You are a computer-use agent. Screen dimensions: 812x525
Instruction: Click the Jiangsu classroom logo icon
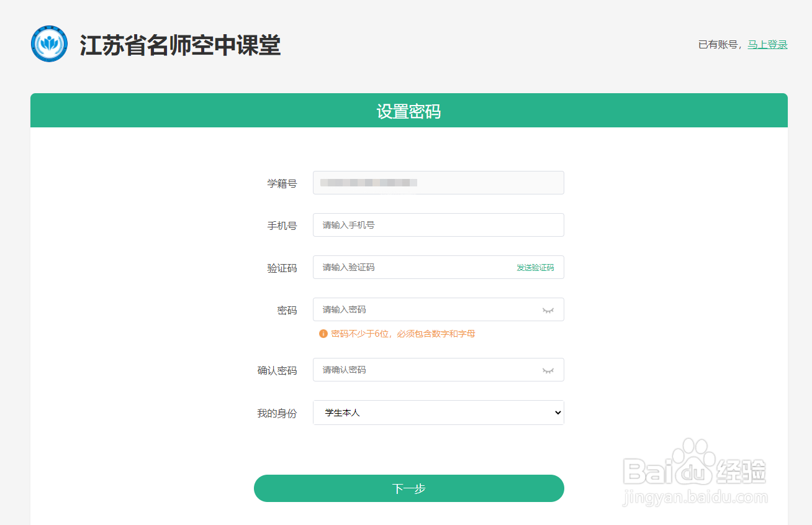tap(49, 44)
